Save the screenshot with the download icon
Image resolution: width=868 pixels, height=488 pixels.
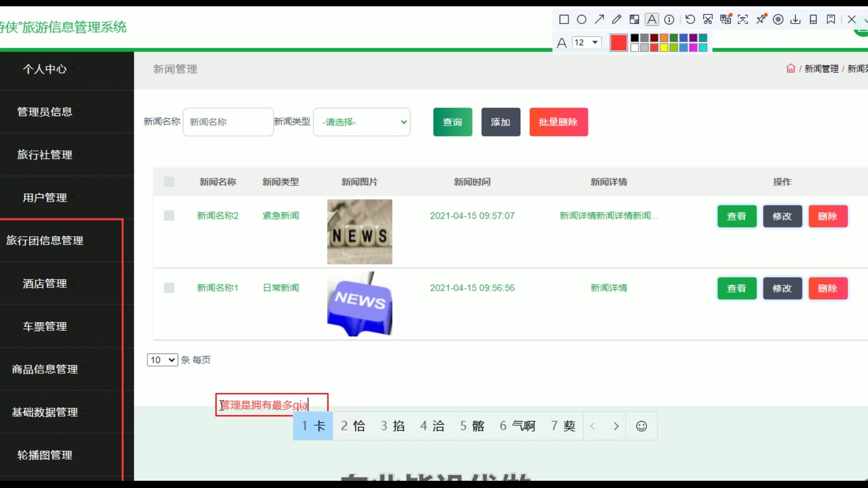tap(796, 19)
